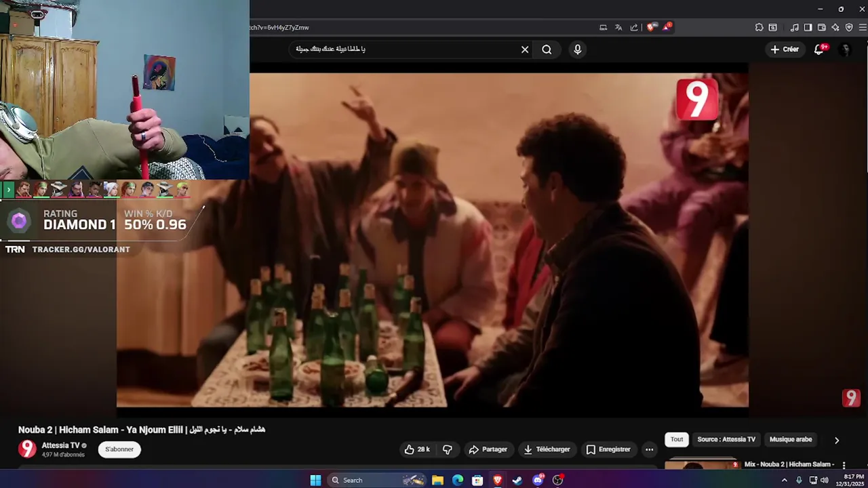Start voice search with the microphone icon
Viewport: 868px width, 488px height.
coord(578,49)
